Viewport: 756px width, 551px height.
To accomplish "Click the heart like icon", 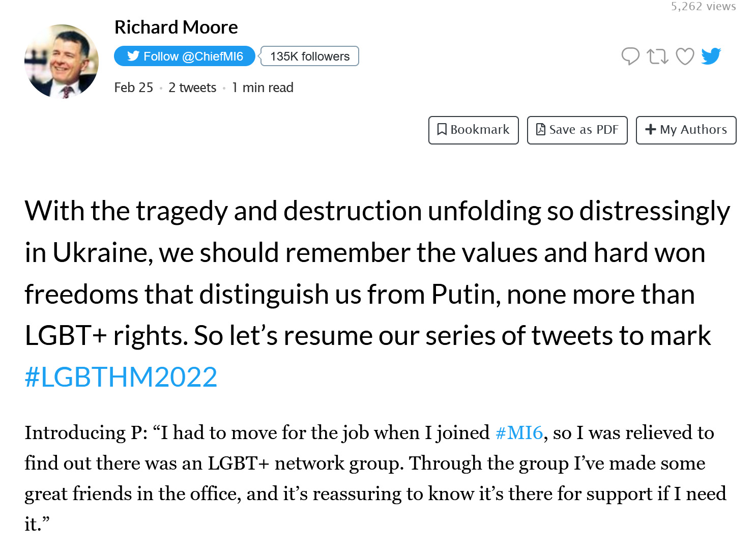I will 685,56.
